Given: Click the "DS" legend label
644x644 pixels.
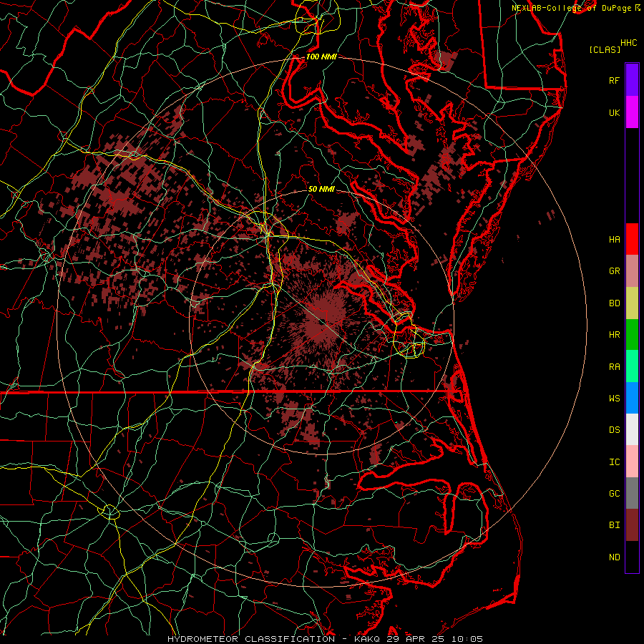Looking at the screenshot, I should point(614,429).
